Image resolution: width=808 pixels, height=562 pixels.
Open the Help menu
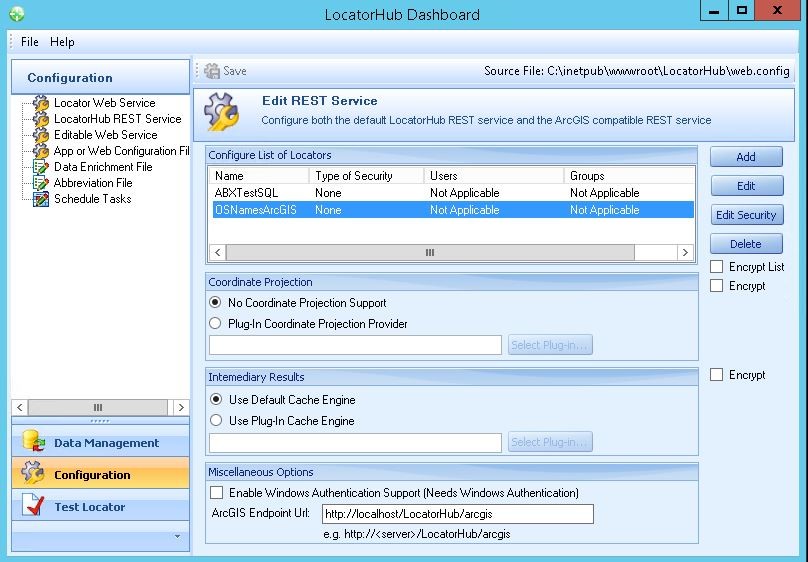62,42
